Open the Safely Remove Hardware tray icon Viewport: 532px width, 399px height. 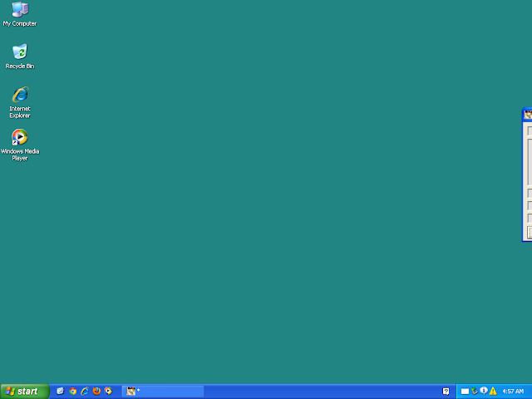click(475, 392)
